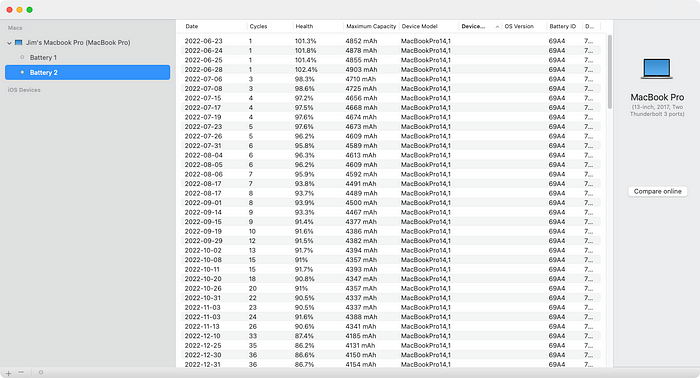Select the row dated 2022-11-13
The image size is (700, 378).
click(391, 327)
